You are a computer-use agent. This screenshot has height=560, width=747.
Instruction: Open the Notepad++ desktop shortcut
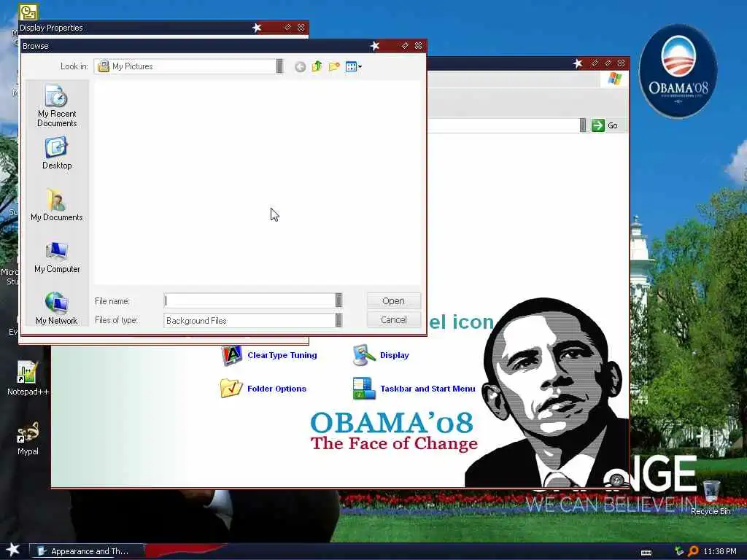(x=28, y=378)
